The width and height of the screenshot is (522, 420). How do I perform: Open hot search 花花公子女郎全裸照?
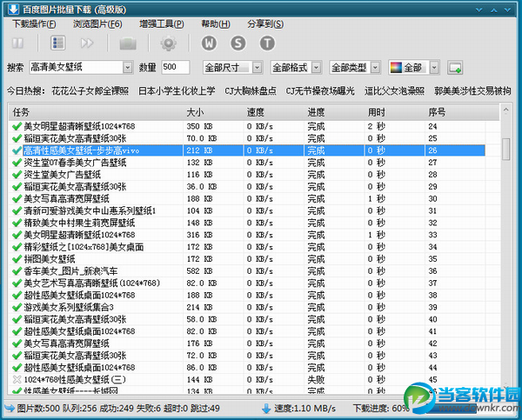[90, 90]
